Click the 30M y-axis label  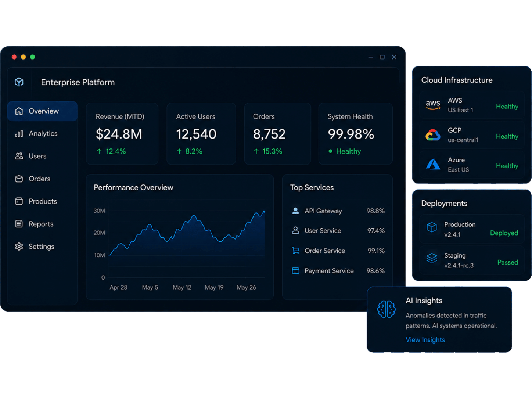coord(99,211)
